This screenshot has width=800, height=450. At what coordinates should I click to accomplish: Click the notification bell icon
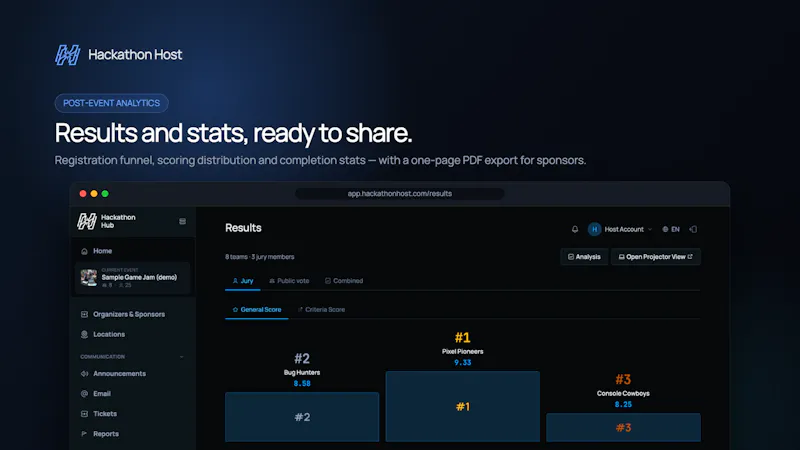tap(575, 229)
